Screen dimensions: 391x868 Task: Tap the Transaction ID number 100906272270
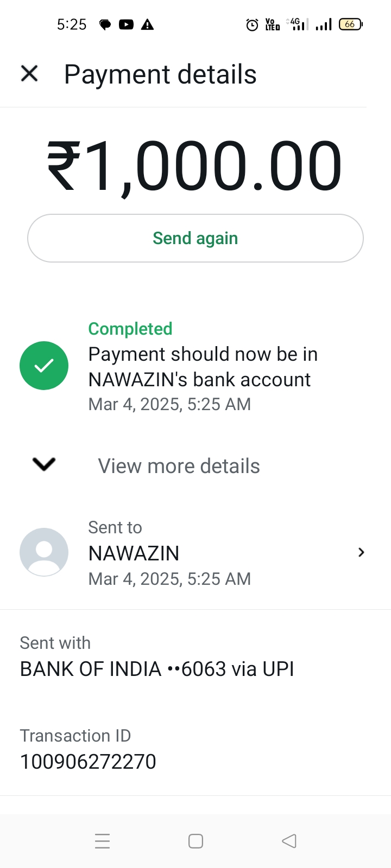(88, 762)
